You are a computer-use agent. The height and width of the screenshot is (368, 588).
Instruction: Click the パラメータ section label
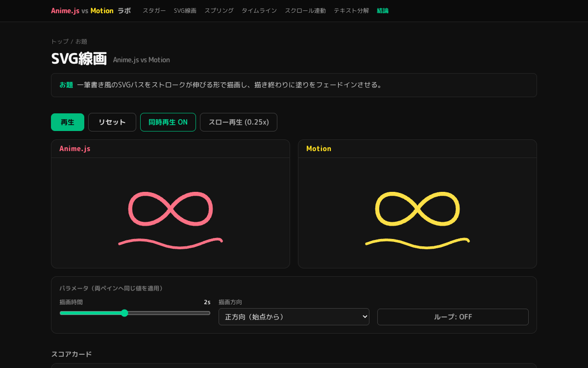(x=111, y=289)
